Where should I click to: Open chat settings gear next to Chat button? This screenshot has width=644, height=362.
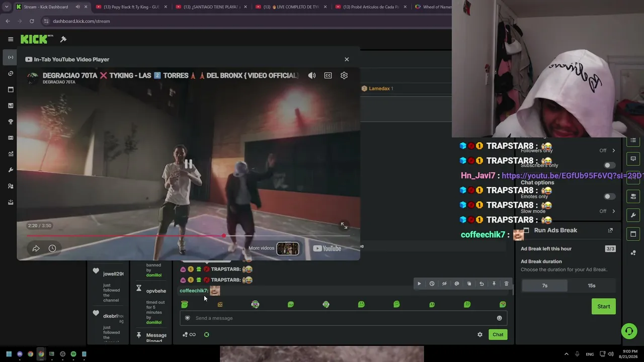tap(480, 335)
